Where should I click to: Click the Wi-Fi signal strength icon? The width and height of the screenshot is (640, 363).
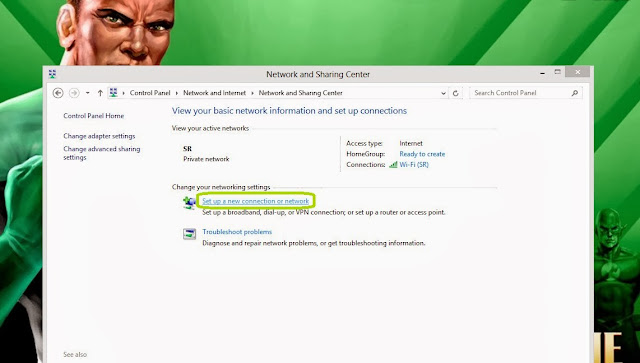(x=393, y=165)
